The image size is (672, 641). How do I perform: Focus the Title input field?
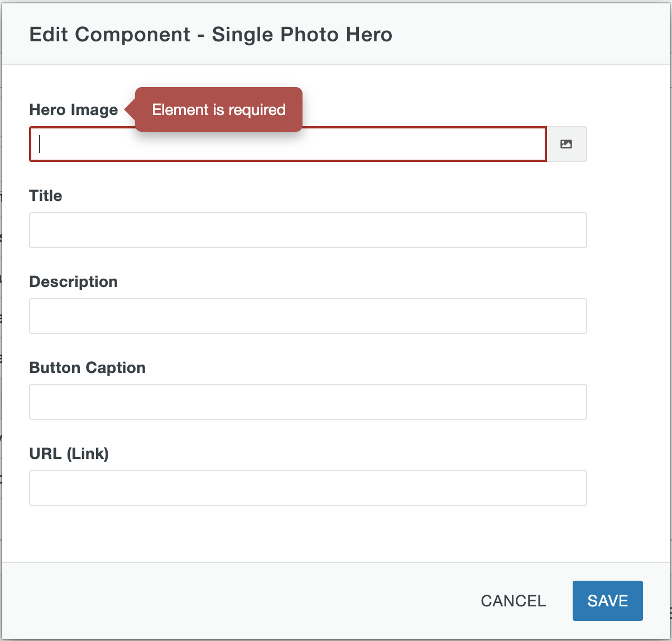pos(308,230)
